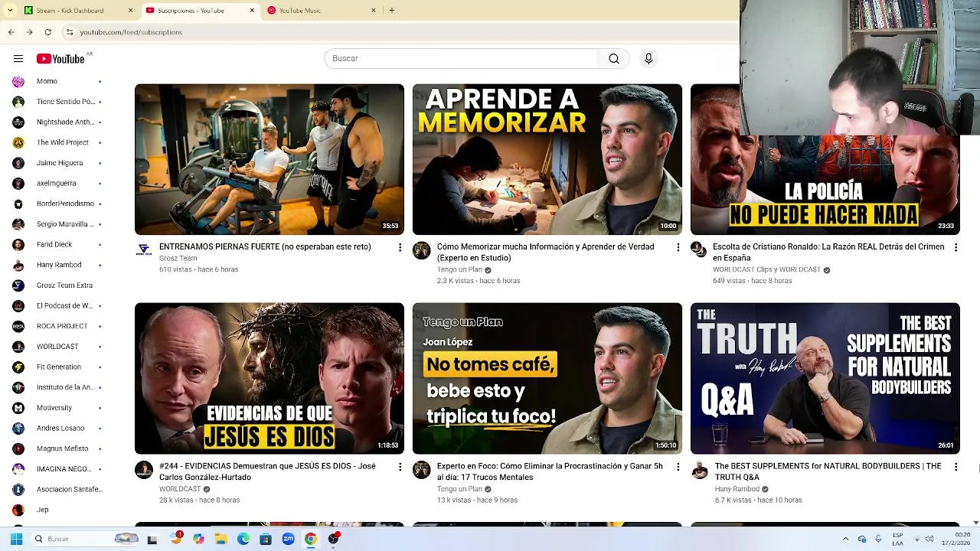This screenshot has width=980, height=551.
Task: Open Jaime Higuera subscription
Action: click(57, 163)
